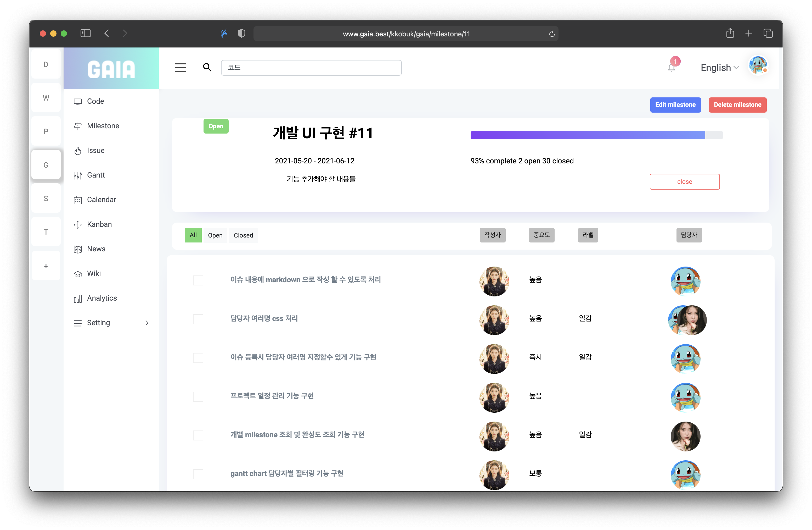Switch to the Closed issues tab
This screenshot has width=812, height=530.
click(243, 235)
